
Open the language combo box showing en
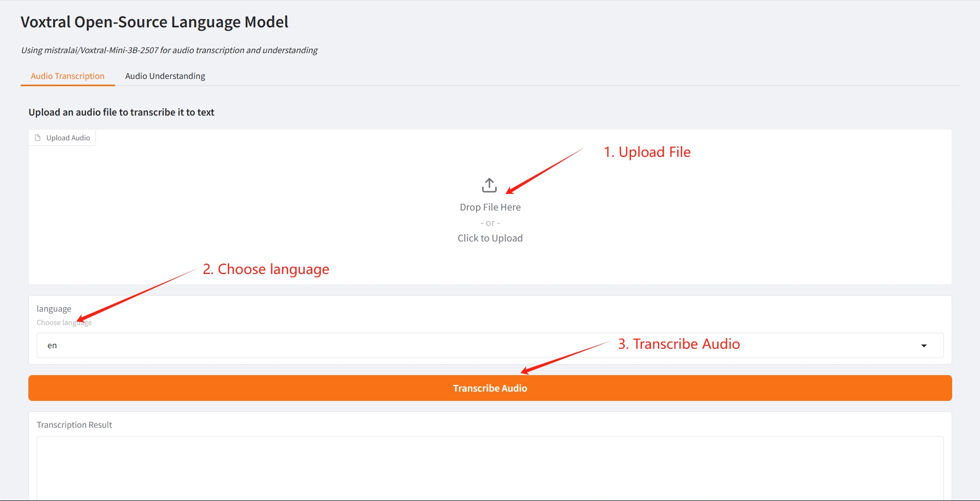coord(464,346)
